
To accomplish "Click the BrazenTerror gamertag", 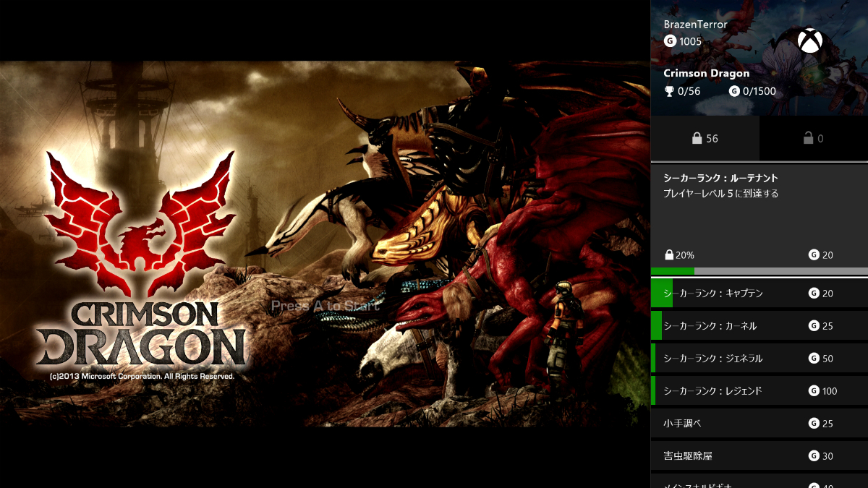I will pyautogui.click(x=695, y=25).
